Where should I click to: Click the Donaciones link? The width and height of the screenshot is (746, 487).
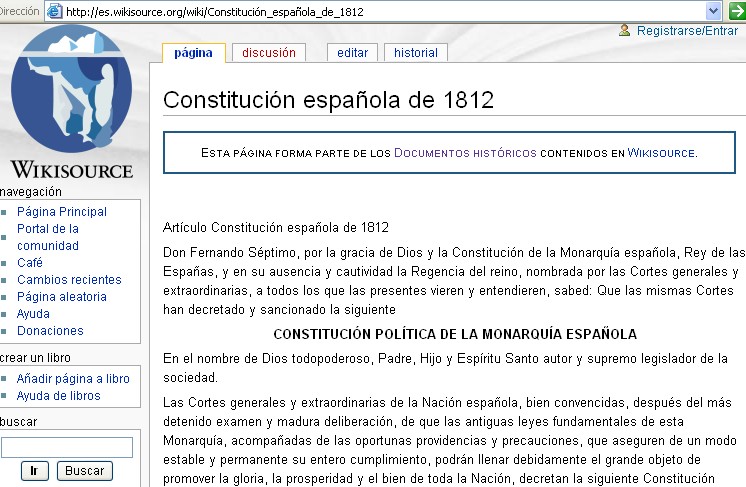tap(50, 331)
